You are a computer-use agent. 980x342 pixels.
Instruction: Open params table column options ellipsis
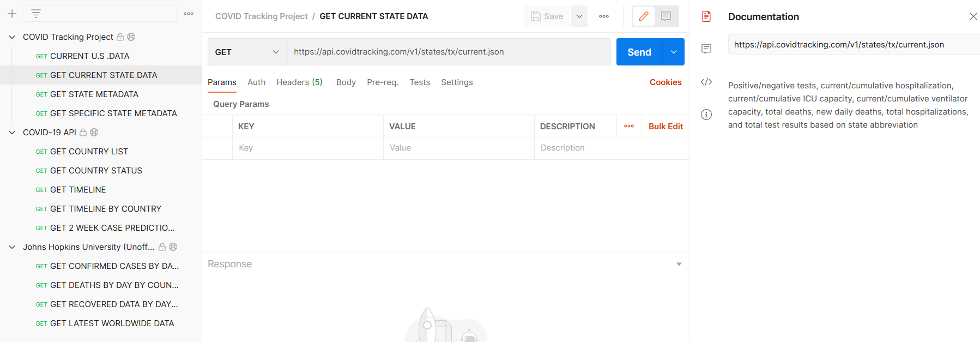[x=629, y=126]
